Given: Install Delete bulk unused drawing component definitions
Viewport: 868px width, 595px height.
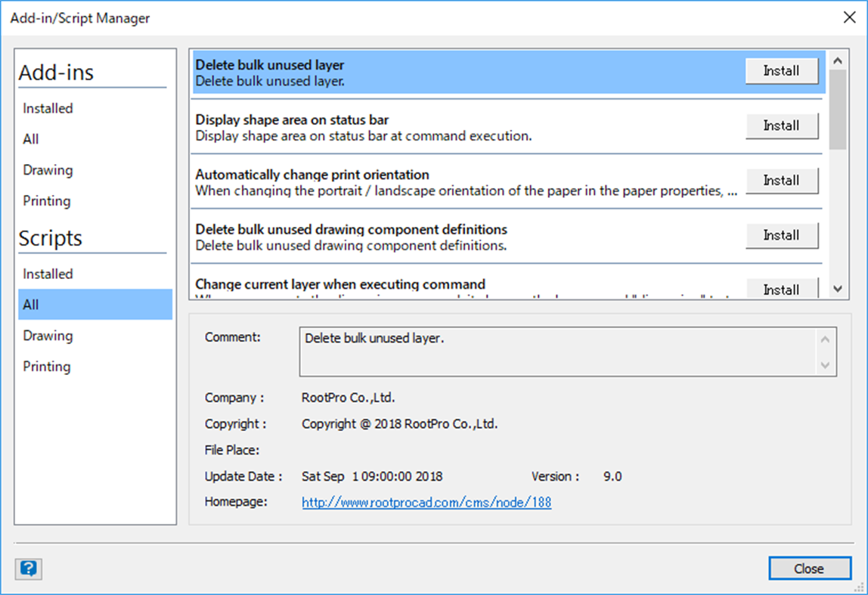Looking at the screenshot, I should 781,235.
